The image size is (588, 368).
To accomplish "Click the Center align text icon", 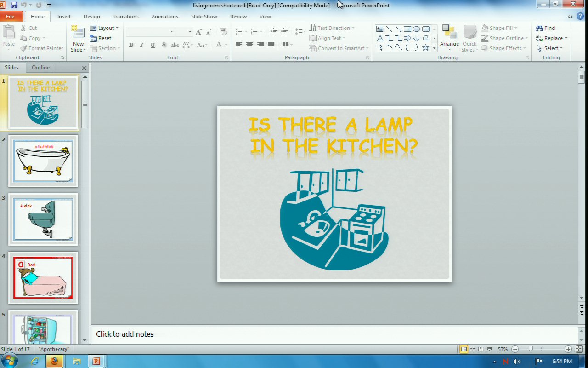I will (249, 45).
